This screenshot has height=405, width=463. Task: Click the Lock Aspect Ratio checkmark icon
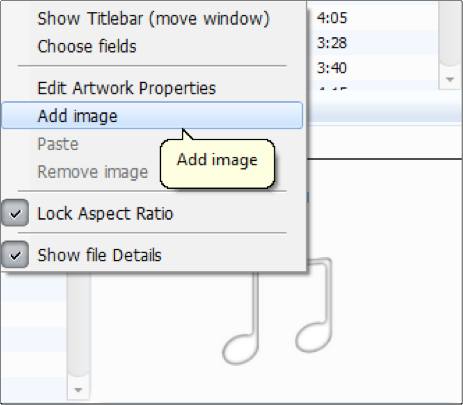tap(15, 213)
